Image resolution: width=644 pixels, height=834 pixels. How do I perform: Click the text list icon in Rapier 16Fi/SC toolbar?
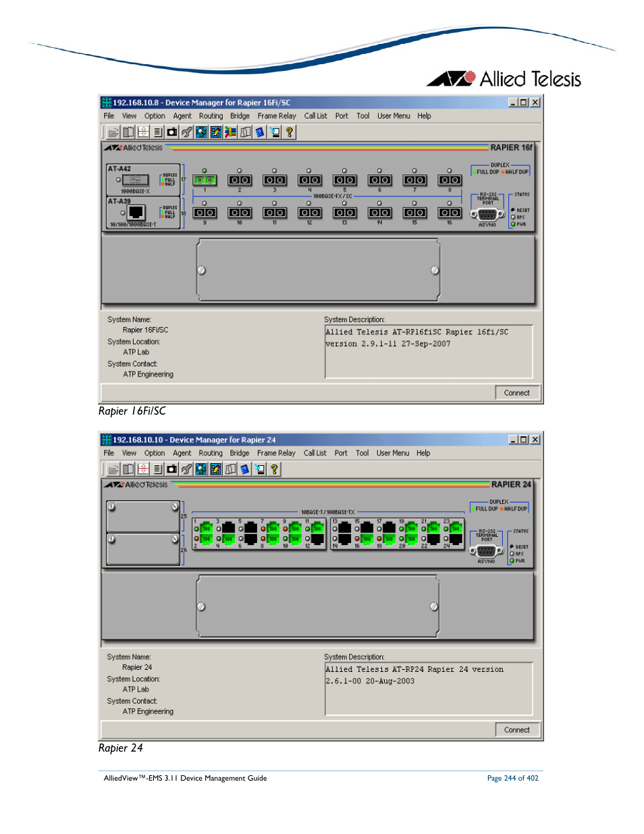point(157,132)
